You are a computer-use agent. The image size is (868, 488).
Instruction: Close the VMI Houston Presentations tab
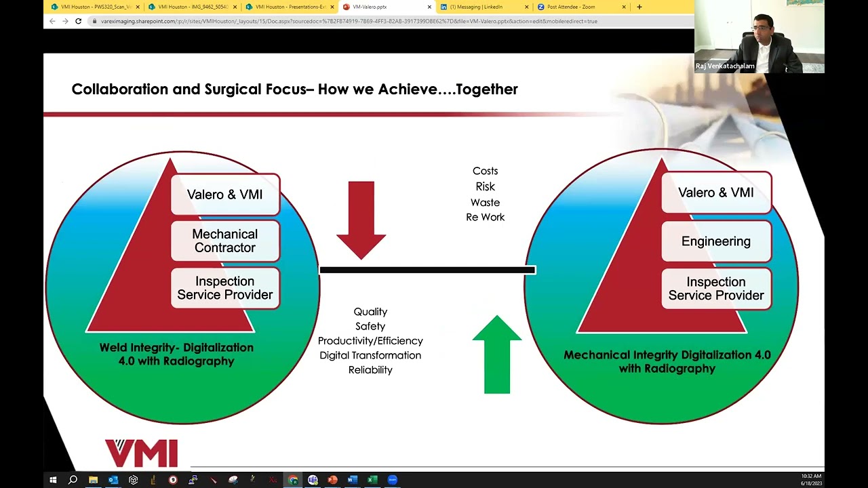[x=332, y=7]
